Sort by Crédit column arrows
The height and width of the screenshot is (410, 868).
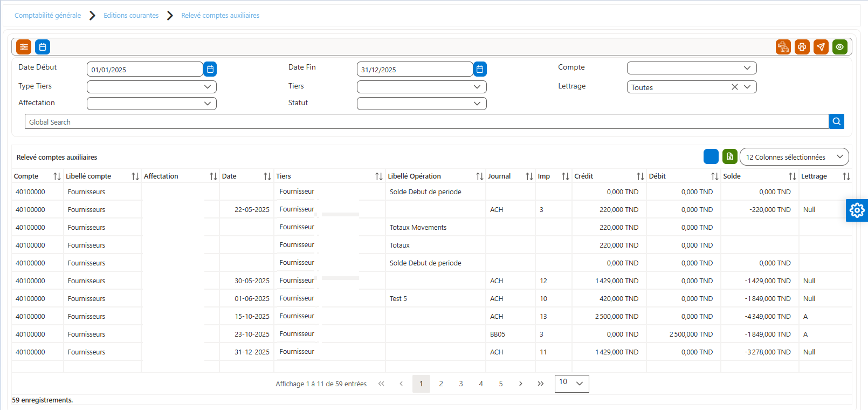click(x=640, y=176)
